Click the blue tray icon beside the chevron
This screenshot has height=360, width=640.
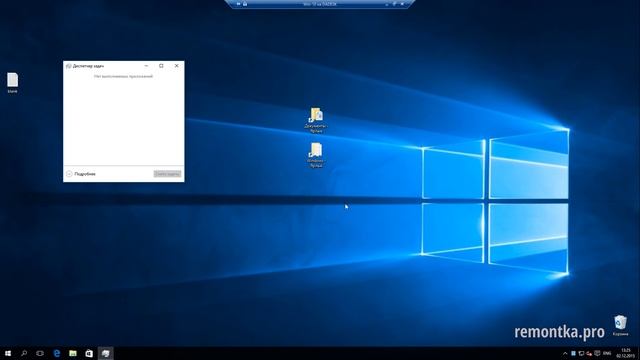click(573, 354)
